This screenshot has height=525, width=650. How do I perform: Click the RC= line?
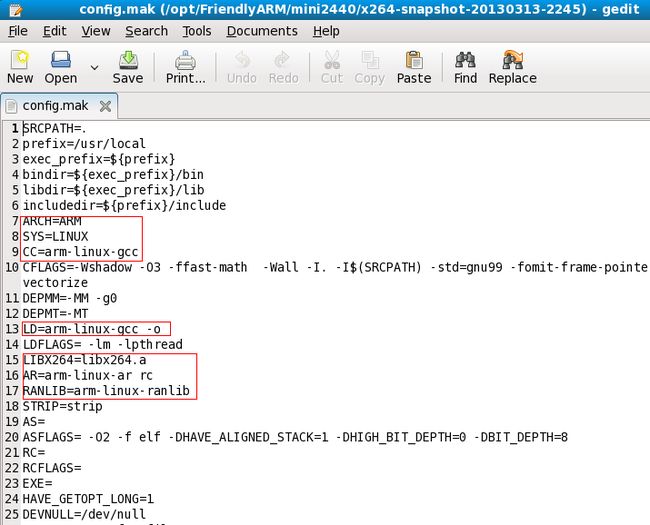tap(34, 452)
